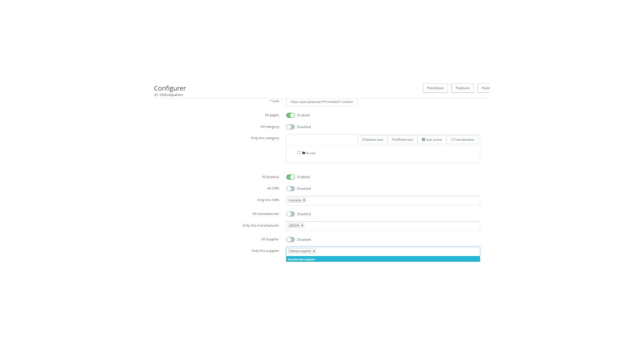Click the Accueil folder icon
The width and height of the screenshot is (644, 362).
(x=304, y=153)
